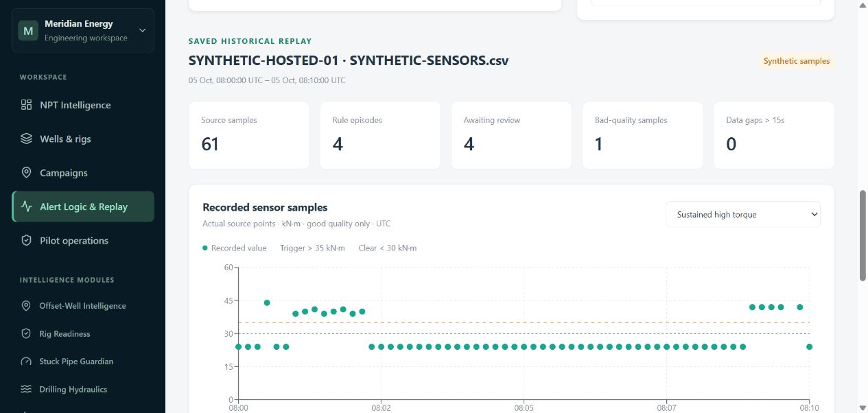The height and width of the screenshot is (413, 868).
Task: Click the Synthetic samples badge
Action: coord(797,61)
